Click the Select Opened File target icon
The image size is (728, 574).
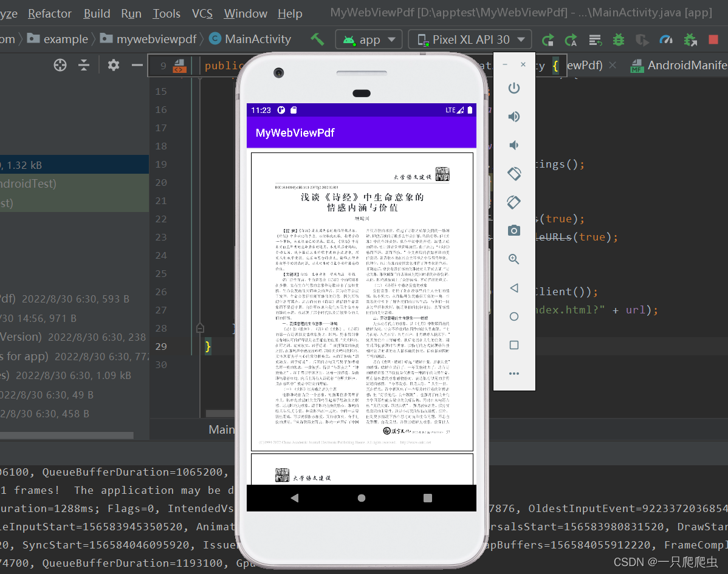tap(60, 65)
